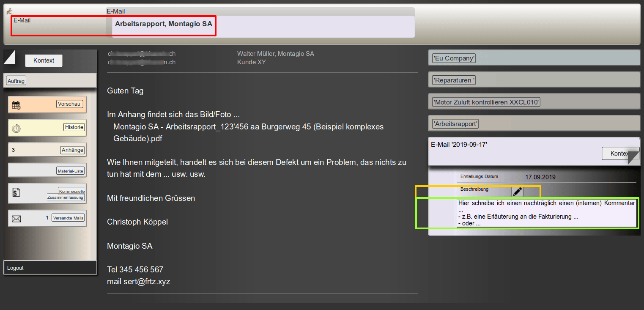Open the Kontext button in left sidebar

[x=44, y=60]
